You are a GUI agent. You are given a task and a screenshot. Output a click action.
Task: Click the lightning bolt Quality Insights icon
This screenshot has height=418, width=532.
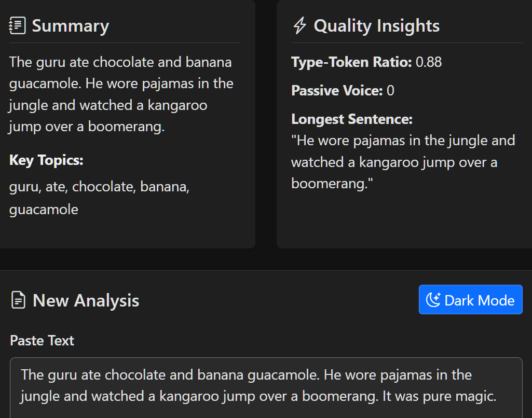(299, 25)
